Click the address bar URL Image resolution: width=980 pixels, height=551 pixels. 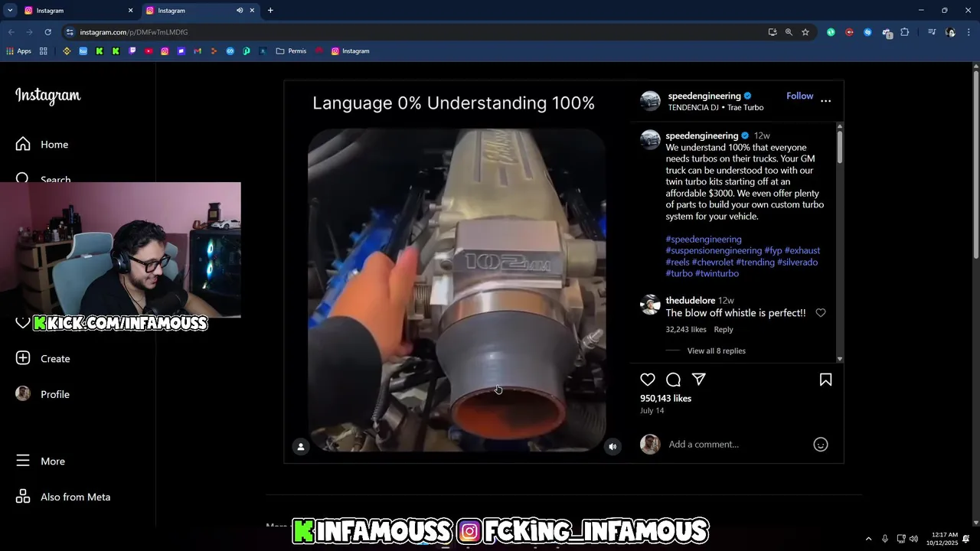click(134, 32)
